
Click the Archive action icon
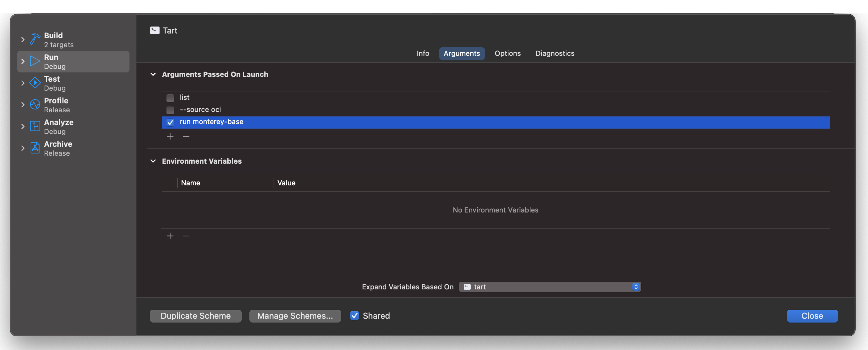click(x=35, y=148)
